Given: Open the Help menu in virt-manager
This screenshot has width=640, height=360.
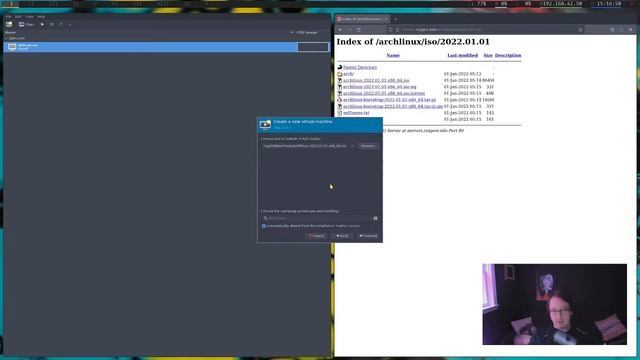Looking at the screenshot, I should pyautogui.click(x=41, y=17).
